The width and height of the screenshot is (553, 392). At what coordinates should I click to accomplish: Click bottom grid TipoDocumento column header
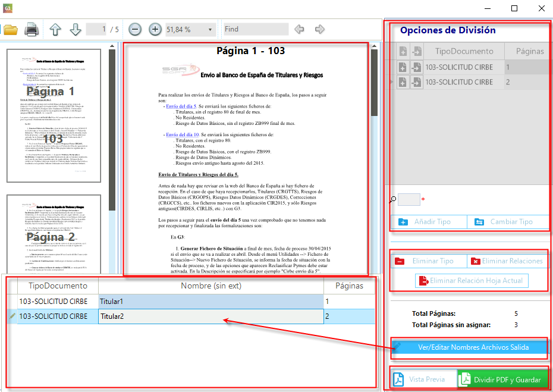click(58, 286)
